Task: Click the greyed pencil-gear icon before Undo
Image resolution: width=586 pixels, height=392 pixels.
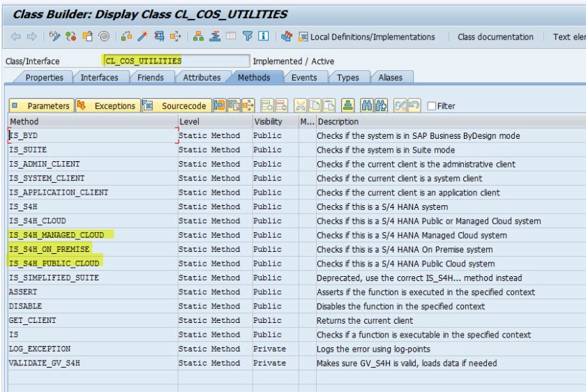Action: pyautogui.click(x=400, y=106)
